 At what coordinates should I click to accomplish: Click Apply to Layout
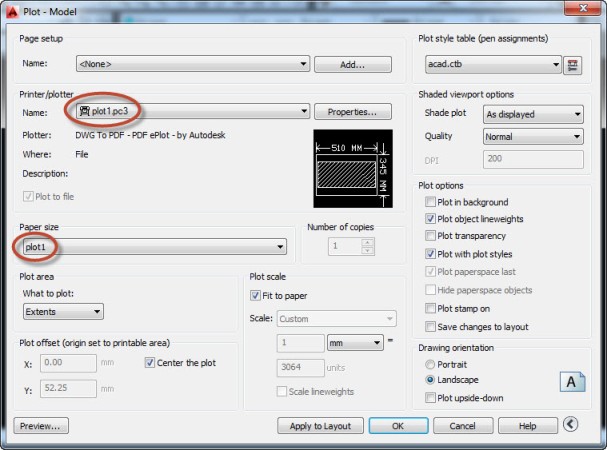click(x=320, y=426)
